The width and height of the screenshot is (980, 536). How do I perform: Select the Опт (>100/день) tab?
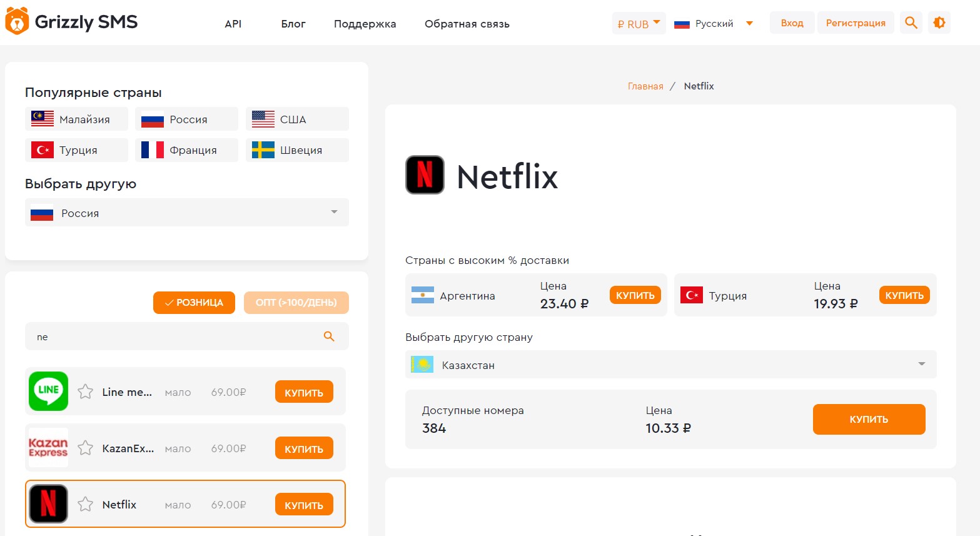pyautogui.click(x=296, y=303)
